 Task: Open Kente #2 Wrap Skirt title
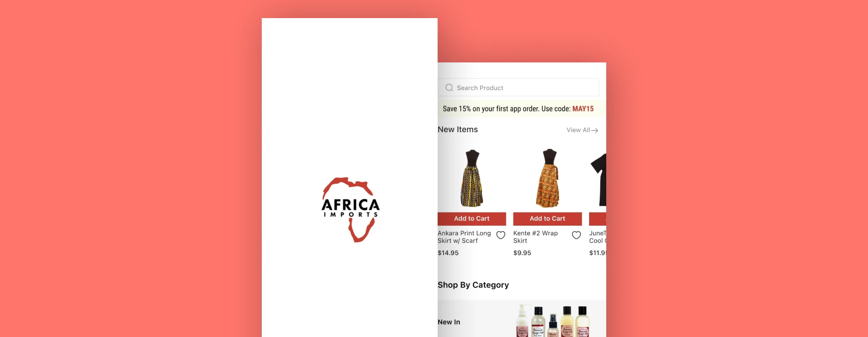pos(536,237)
